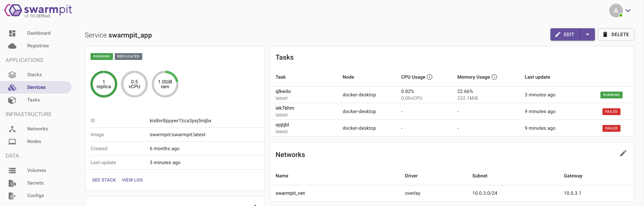
Task: Open the EDIT button dropdown arrow
Action: pos(587,35)
